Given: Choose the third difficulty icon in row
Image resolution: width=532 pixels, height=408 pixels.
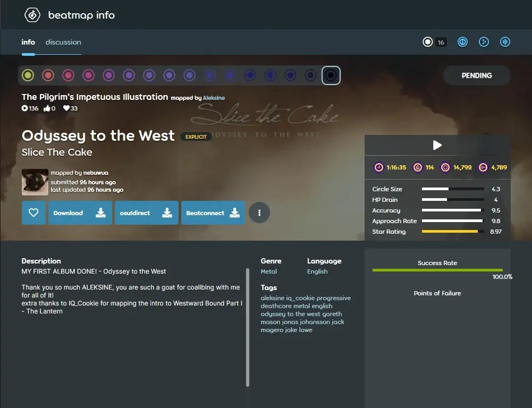Looking at the screenshot, I should [68, 75].
